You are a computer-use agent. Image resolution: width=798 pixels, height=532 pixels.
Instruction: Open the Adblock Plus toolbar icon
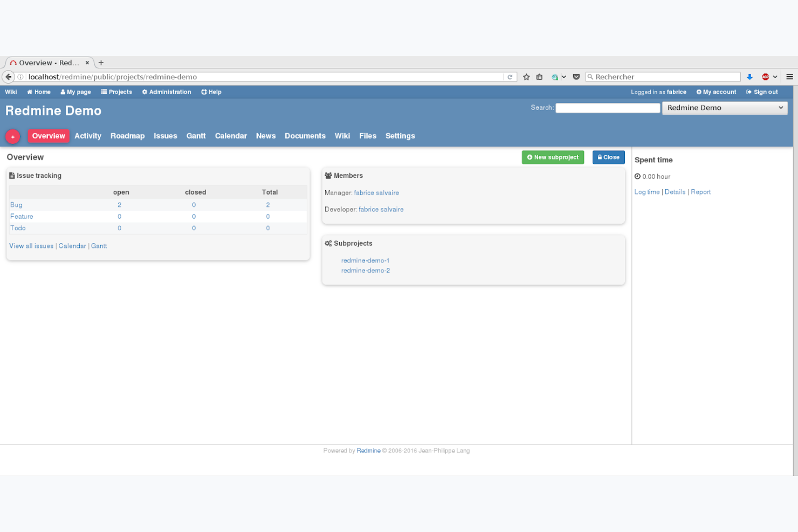[x=765, y=77]
